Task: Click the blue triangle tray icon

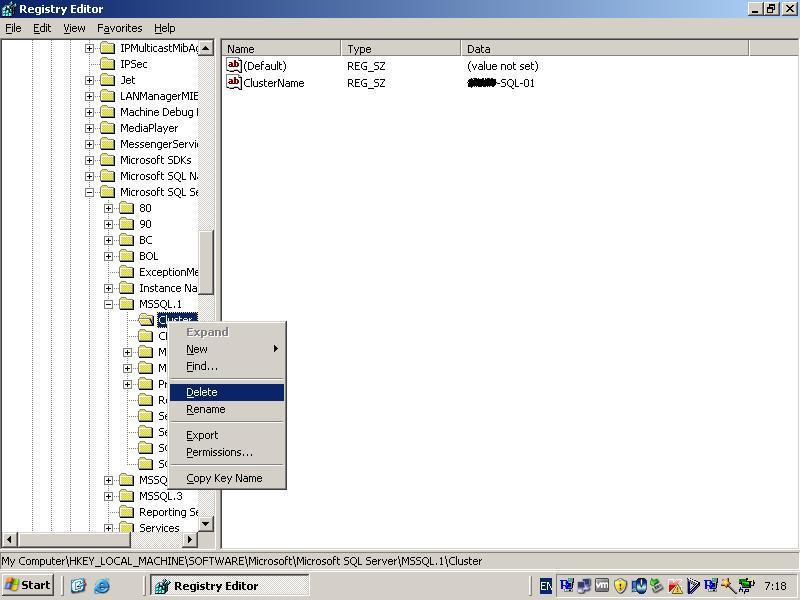Action: (693, 586)
